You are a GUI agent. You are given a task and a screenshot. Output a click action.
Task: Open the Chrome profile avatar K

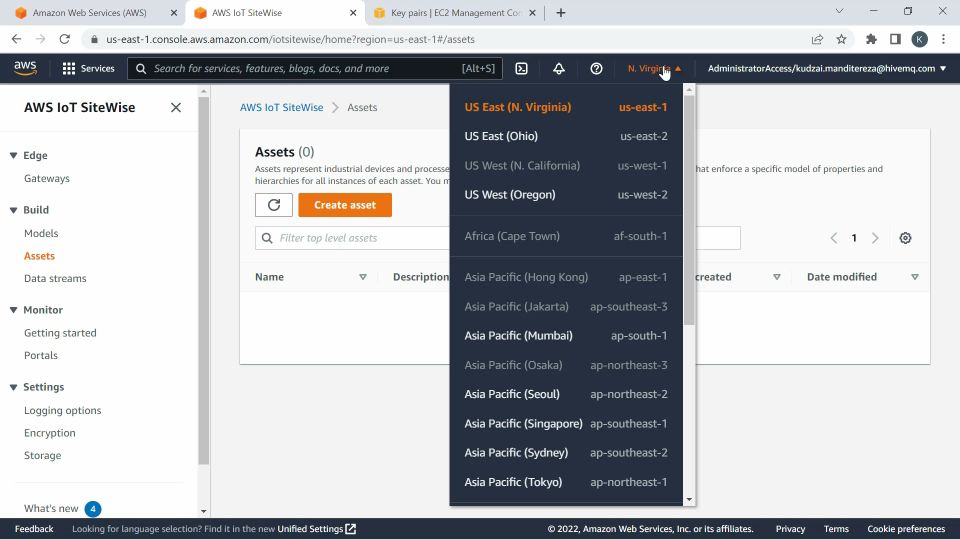point(919,39)
